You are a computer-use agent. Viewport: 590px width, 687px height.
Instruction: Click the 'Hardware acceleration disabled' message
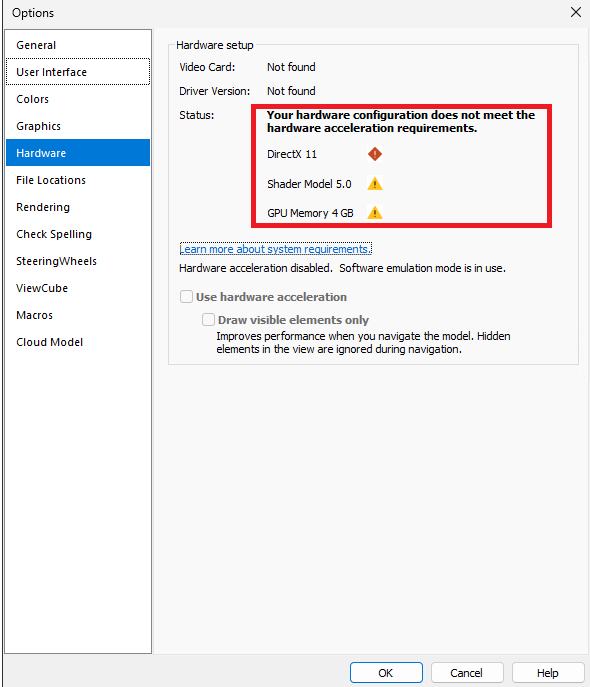point(342,268)
